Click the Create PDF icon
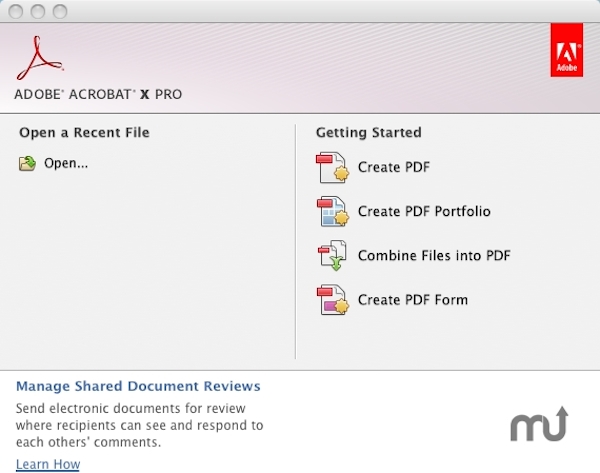The image size is (600, 473). 331,168
